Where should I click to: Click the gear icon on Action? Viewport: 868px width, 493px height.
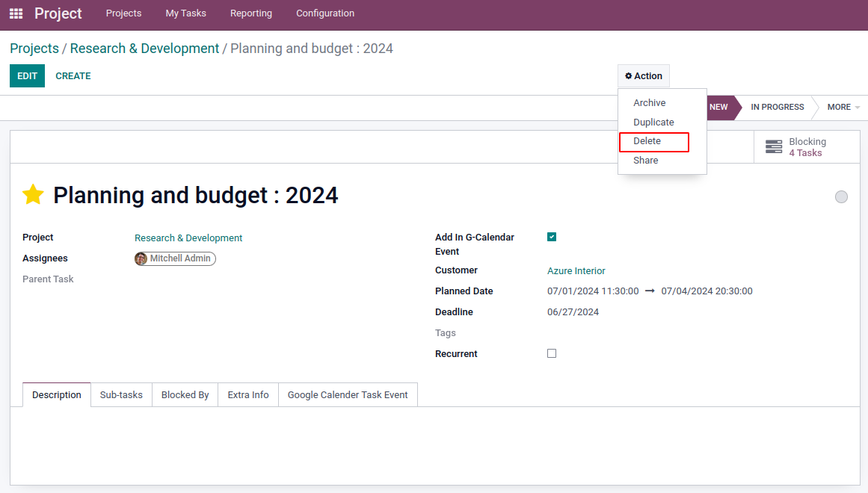(x=629, y=76)
